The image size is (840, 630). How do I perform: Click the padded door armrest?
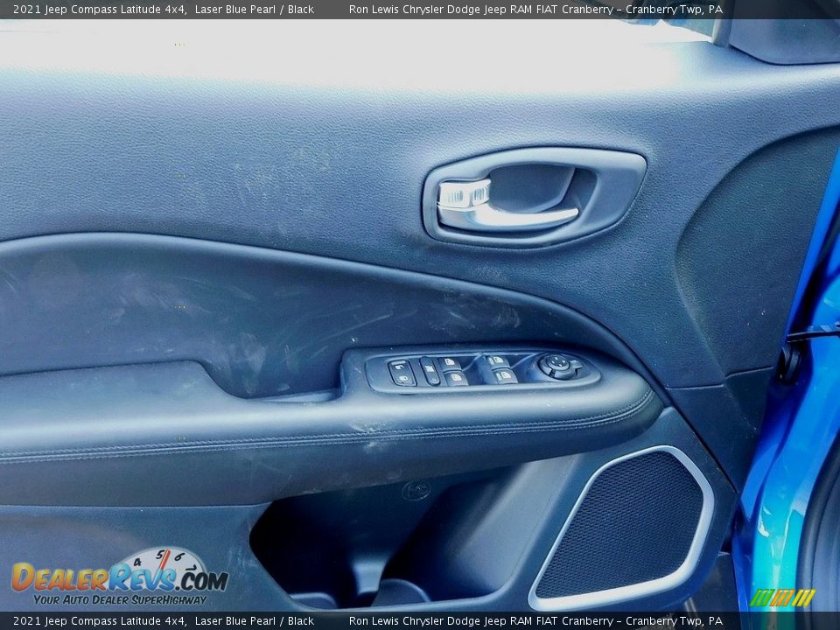pyautogui.click(x=315, y=429)
